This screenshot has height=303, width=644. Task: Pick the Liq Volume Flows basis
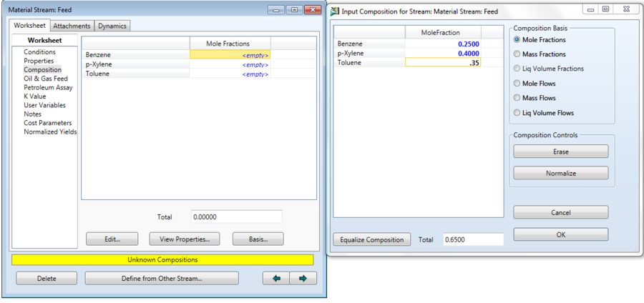click(517, 113)
